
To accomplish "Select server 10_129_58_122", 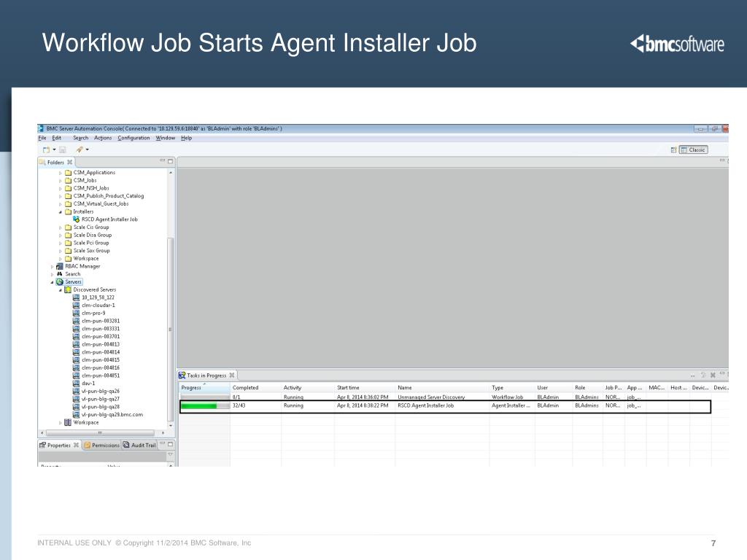I will [98, 297].
